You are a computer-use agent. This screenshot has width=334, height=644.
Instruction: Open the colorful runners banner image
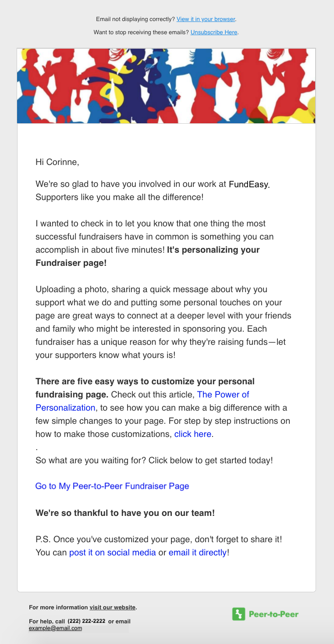tap(166, 86)
